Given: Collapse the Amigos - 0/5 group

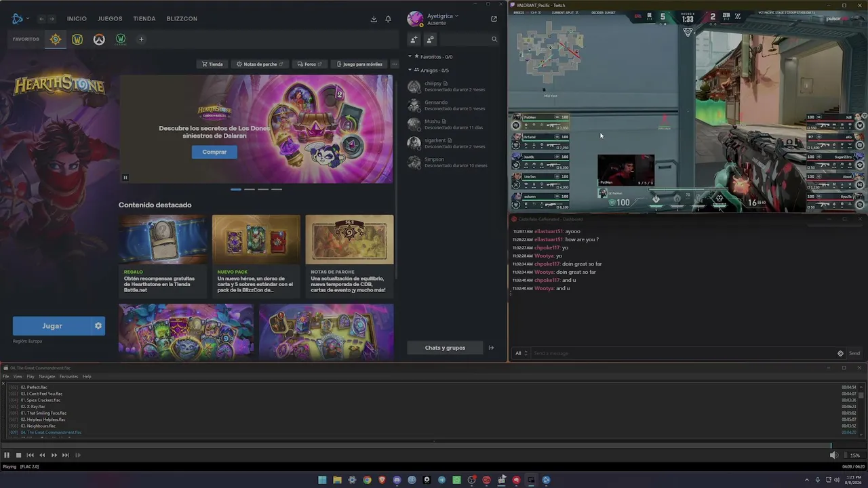Looking at the screenshot, I should [410, 70].
